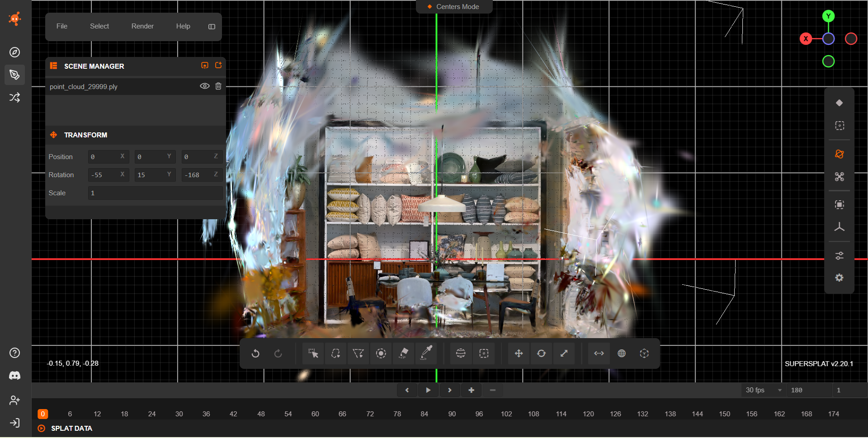Step to the next timeline frame
The width and height of the screenshot is (868, 438).
pyautogui.click(x=450, y=390)
